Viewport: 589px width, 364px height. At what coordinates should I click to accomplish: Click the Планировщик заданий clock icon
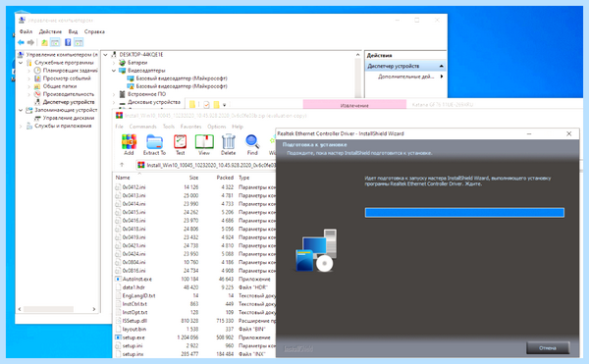37,71
